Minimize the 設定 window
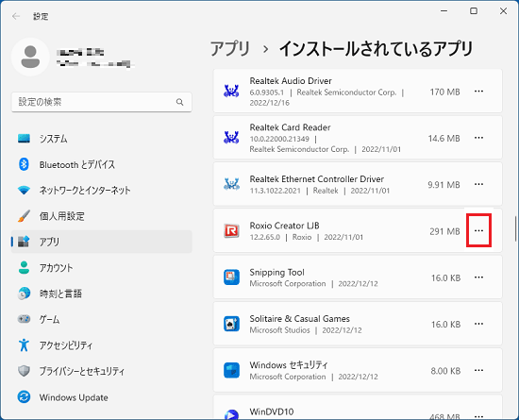Screen dimensions: 519x420 444,11
